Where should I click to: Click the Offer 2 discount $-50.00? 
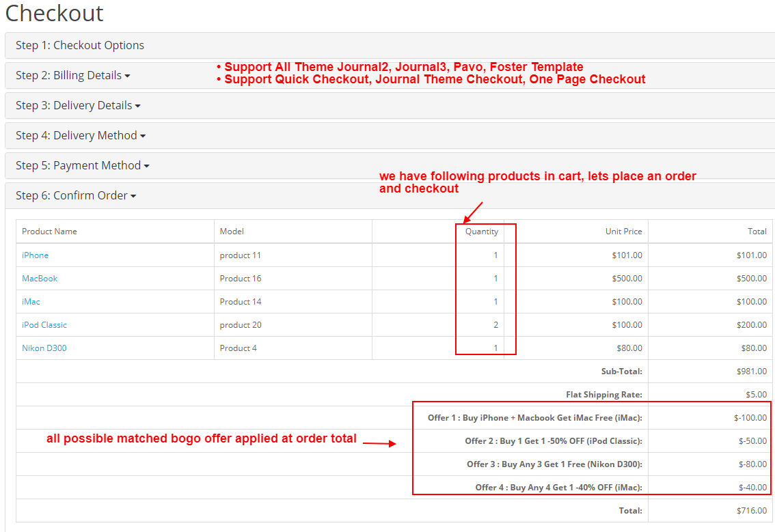pyautogui.click(x=752, y=441)
